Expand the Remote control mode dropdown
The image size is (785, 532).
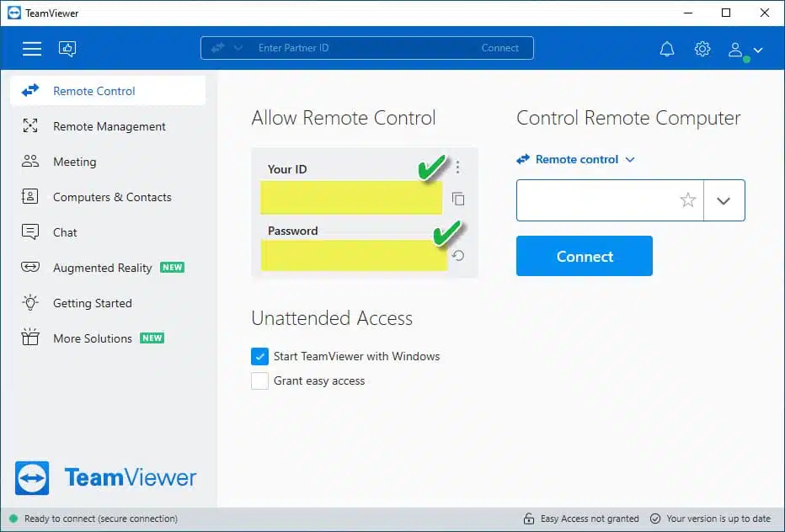576,159
